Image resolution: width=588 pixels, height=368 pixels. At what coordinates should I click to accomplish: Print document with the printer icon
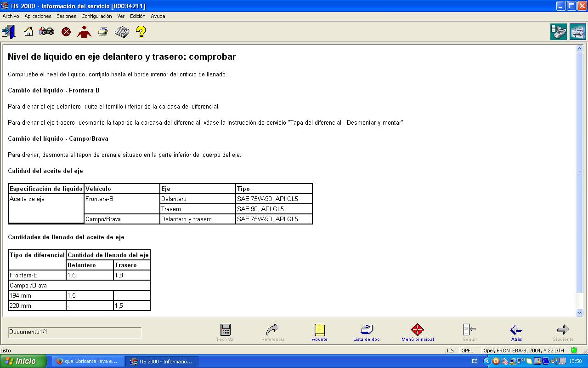coord(103,32)
